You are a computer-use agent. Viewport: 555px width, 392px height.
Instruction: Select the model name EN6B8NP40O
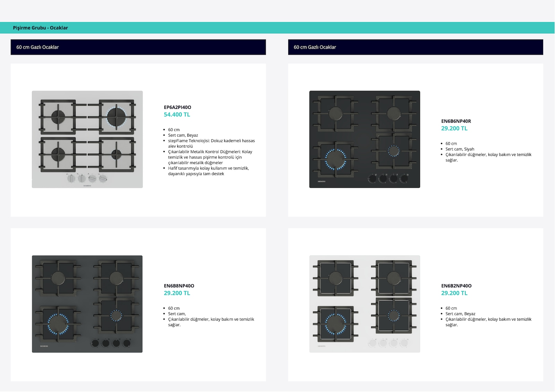pos(179,286)
